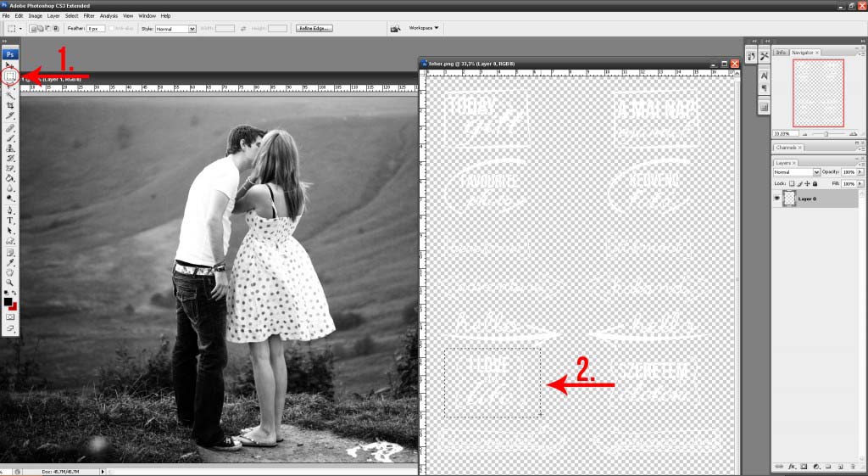Click the Add layer style fx icon

click(x=791, y=467)
